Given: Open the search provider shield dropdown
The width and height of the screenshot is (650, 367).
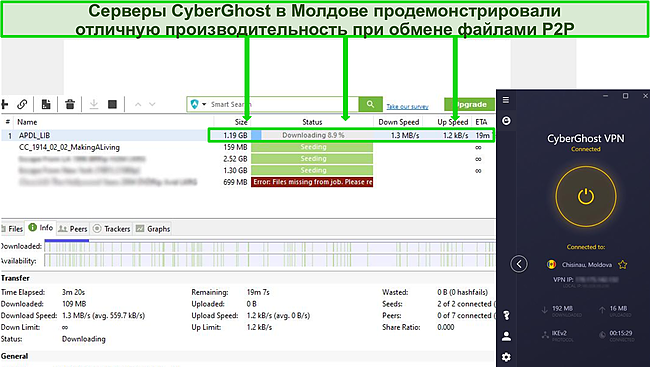Looking at the screenshot, I should [x=198, y=104].
